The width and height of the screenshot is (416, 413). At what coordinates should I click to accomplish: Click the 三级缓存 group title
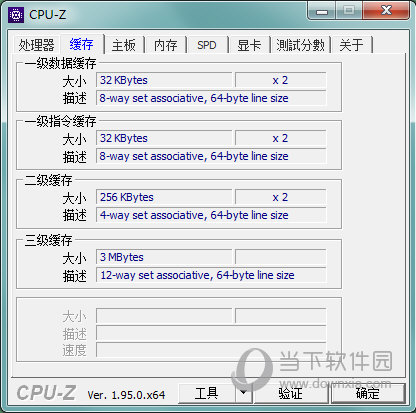(x=48, y=240)
